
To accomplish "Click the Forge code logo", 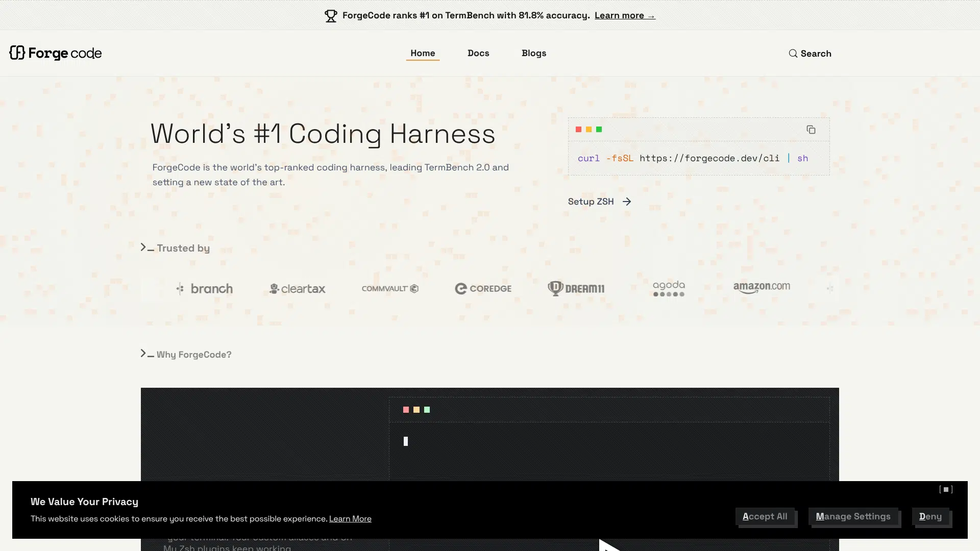I will click(55, 53).
